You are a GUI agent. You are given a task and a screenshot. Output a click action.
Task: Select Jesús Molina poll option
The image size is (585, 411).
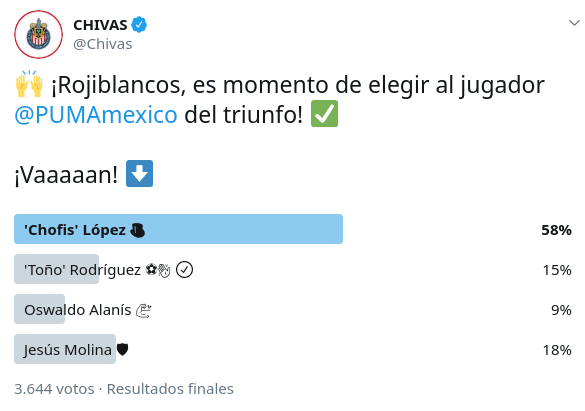(293, 349)
